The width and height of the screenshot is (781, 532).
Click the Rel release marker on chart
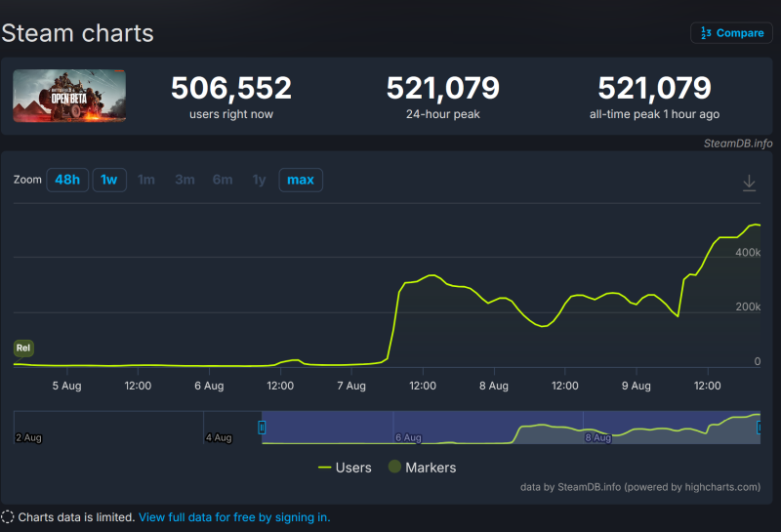23,348
